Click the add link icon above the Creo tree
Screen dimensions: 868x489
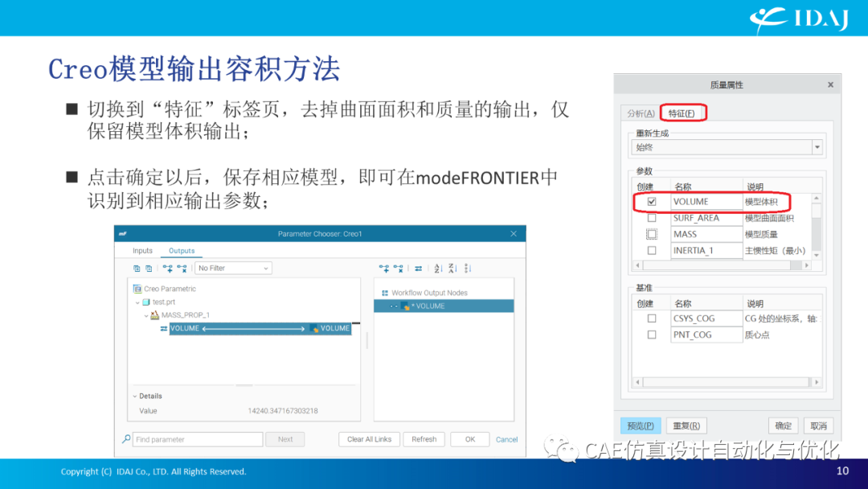coord(168,268)
